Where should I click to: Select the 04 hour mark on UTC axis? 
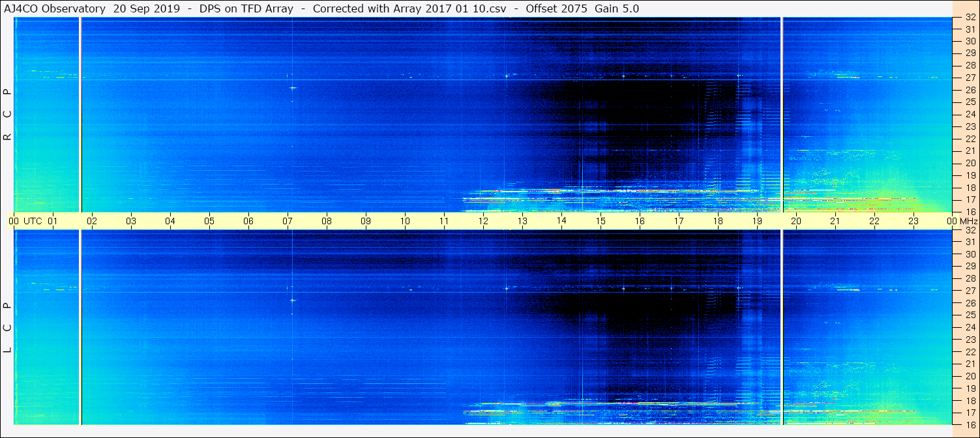click(x=170, y=221)
